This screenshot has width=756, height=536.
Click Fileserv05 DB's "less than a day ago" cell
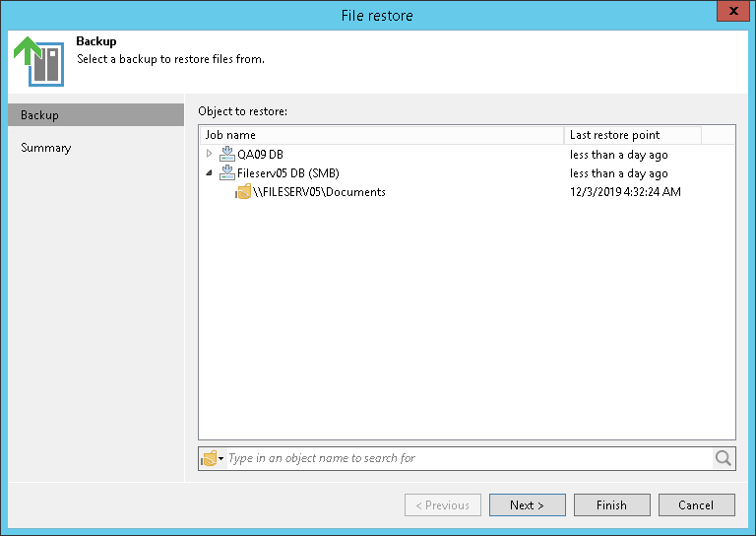[x=618, y=173]
